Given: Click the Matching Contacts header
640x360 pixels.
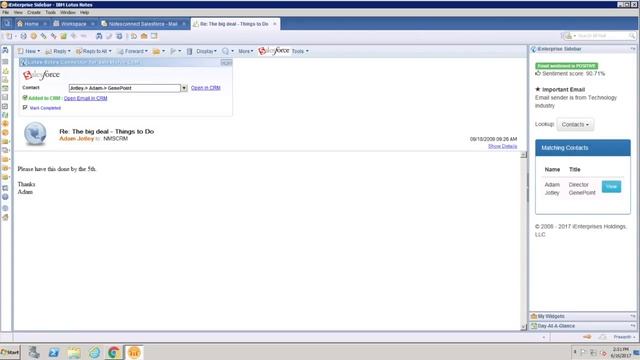Looking at the screenshot, I should coord(583,148).
